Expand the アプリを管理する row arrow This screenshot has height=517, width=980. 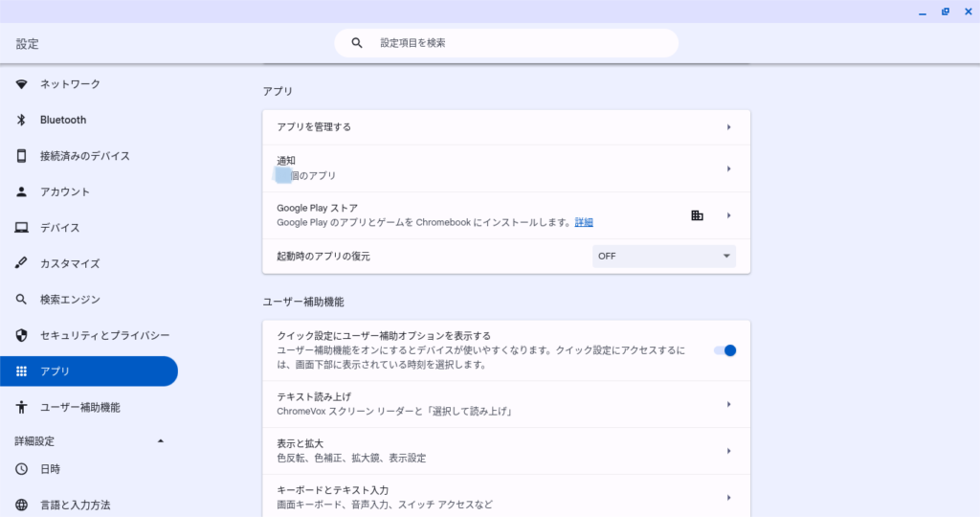728,127
